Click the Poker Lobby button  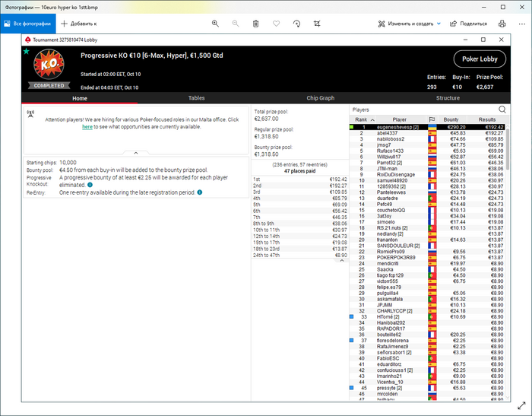tap(480, 59)
